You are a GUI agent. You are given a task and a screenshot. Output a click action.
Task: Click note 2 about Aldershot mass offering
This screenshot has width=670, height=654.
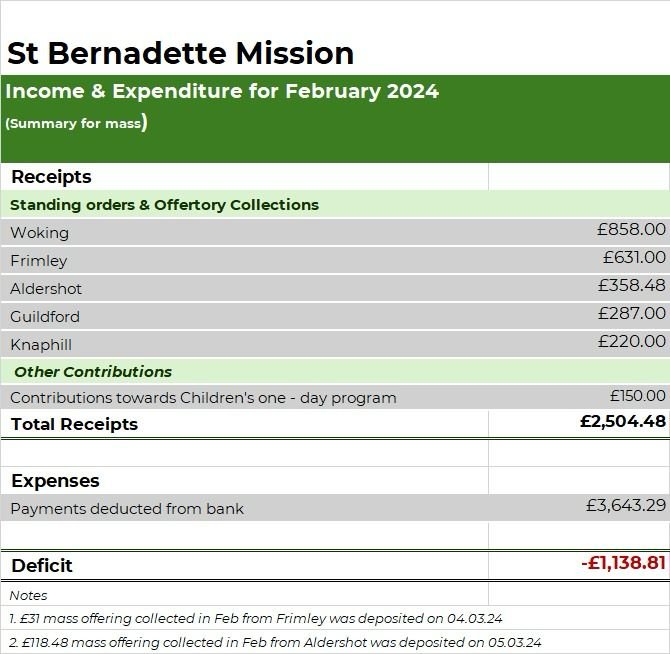coord(275,642)
